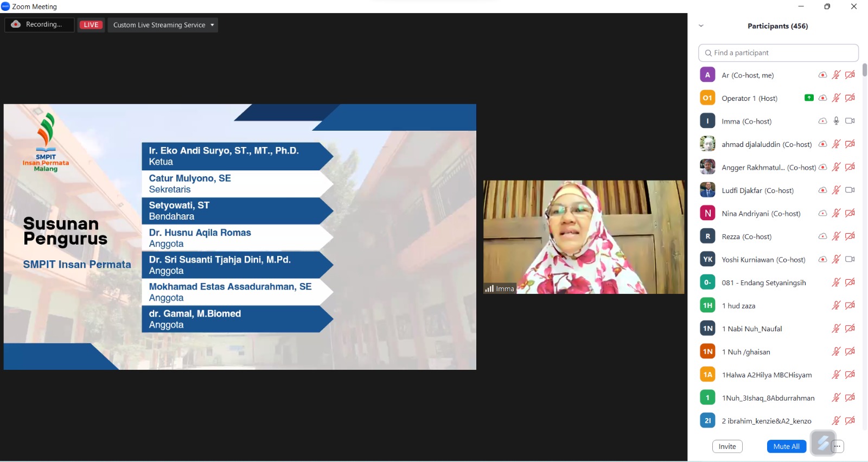Screen dimensions: 868x462
Task: Close the Zoom Meeting window
Action: coord(853,7)
